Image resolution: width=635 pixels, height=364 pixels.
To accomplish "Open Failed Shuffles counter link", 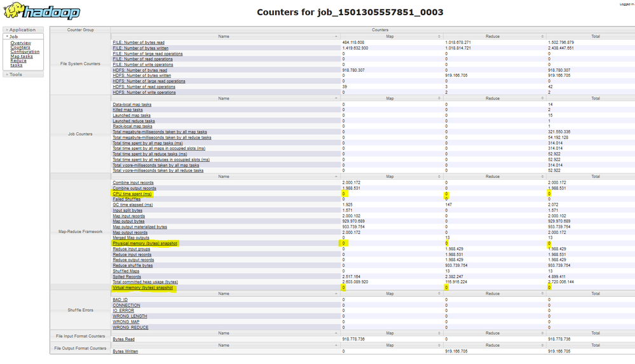I will coord(126,199).
